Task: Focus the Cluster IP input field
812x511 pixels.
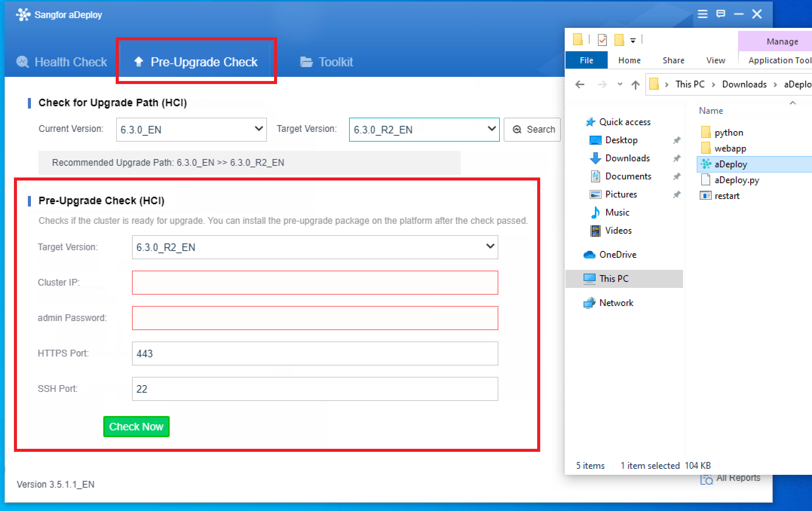Action: [315, 283]
